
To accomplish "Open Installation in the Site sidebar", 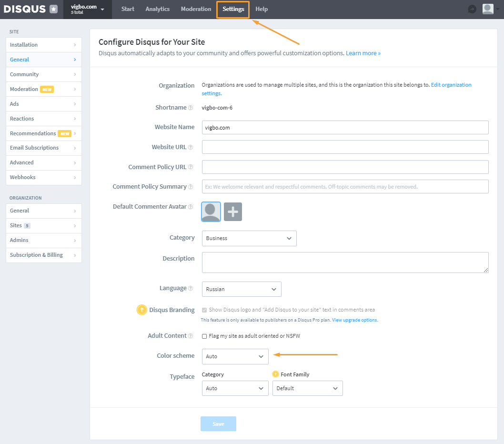I will pyautogui.click(x=44, y=45).
